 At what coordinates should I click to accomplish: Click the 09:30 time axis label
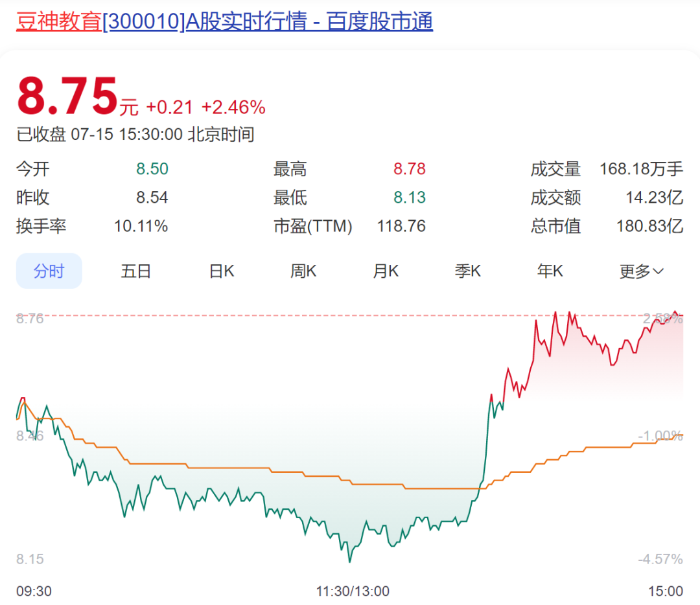pos(34,591)
